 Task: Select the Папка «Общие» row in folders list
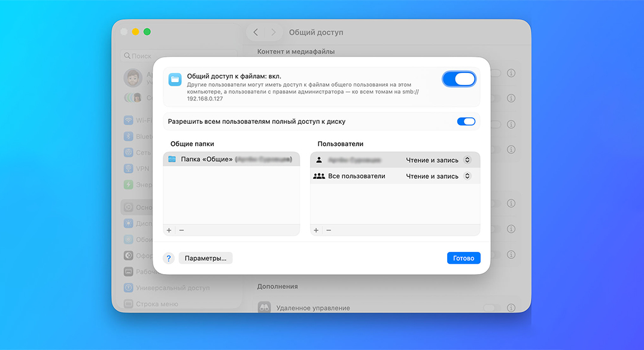coord(231,159)
